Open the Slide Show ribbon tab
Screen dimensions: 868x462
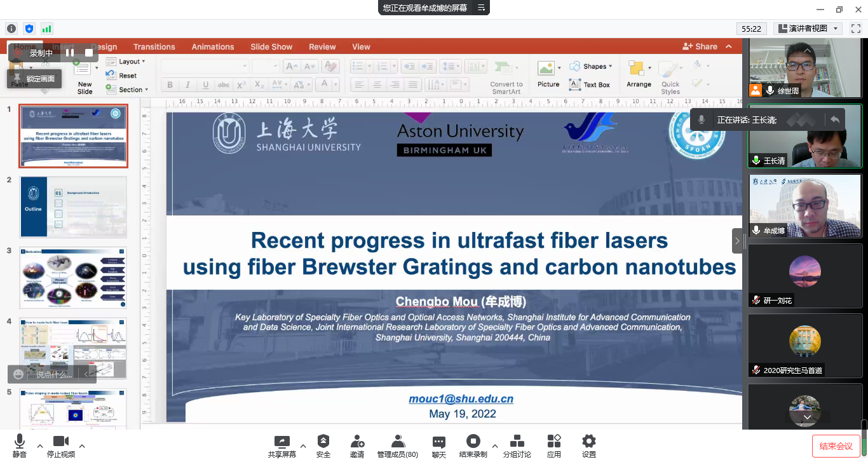tap(271, 46)
